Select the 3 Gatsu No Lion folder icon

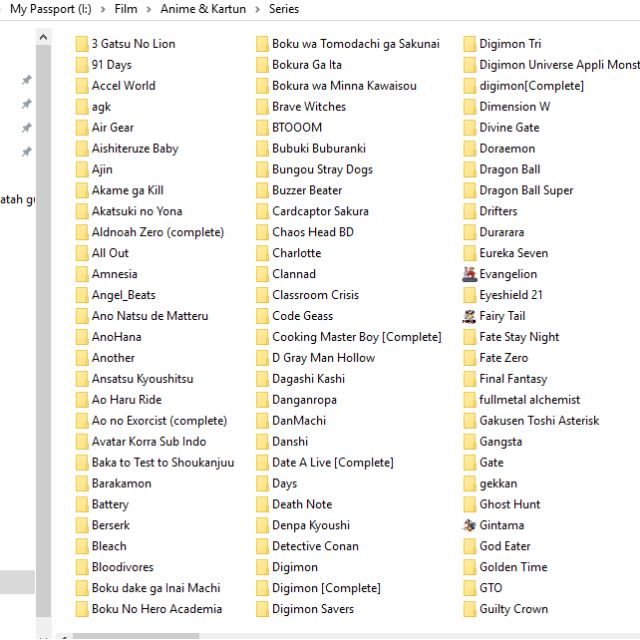(82, 44)
